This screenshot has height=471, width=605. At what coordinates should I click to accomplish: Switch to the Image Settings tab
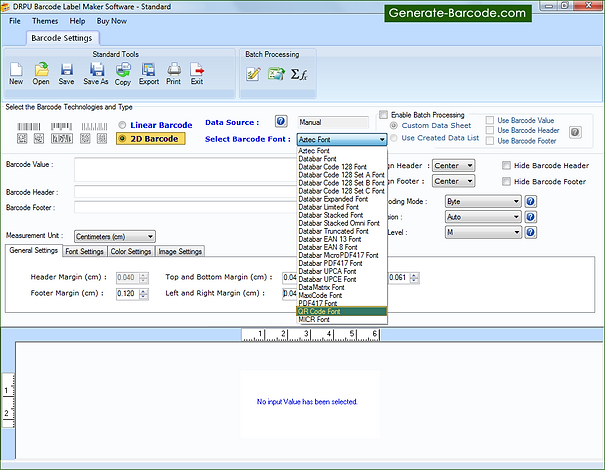click(180, 251)
